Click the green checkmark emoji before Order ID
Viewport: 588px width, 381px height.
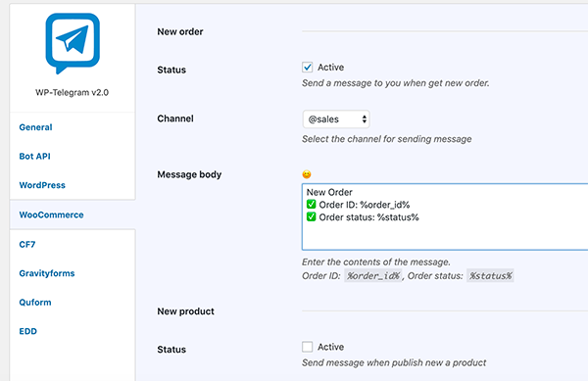311,204
